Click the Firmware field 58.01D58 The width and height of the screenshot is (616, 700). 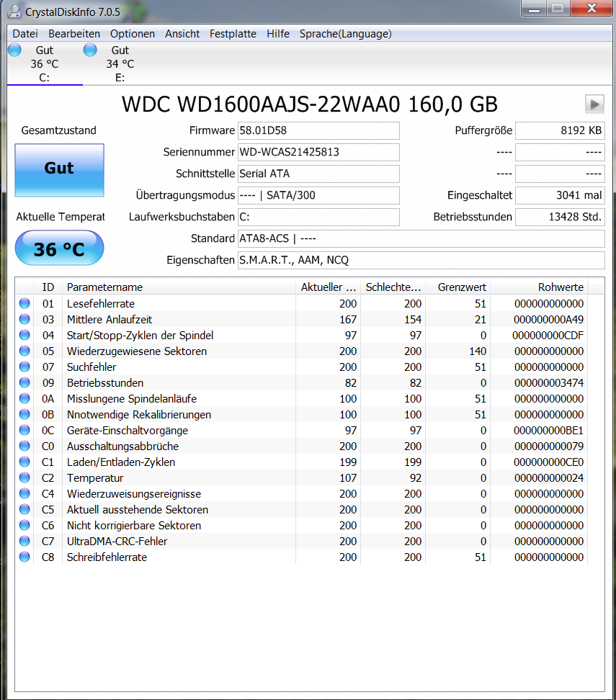[x=318, y=131]
